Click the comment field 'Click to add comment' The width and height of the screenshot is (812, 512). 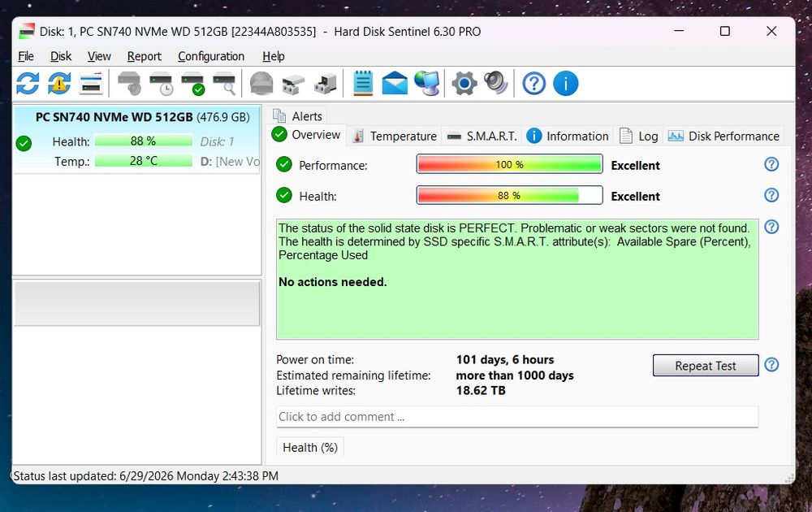517,417
